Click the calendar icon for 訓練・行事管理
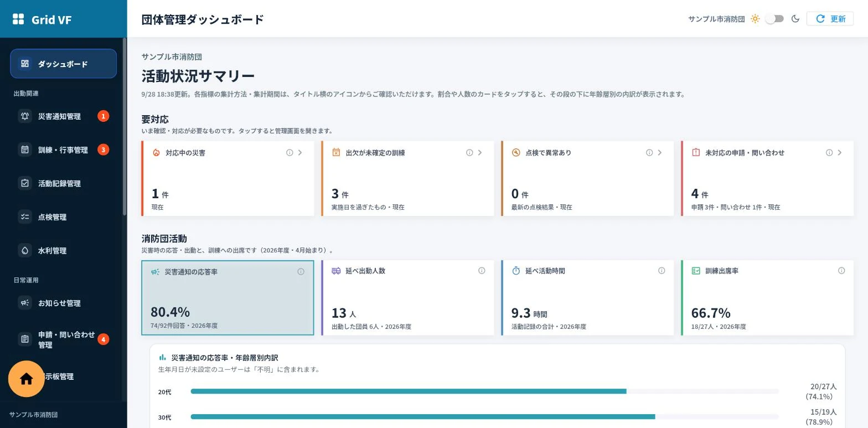The image size is (868, 428). click(25, 150)
